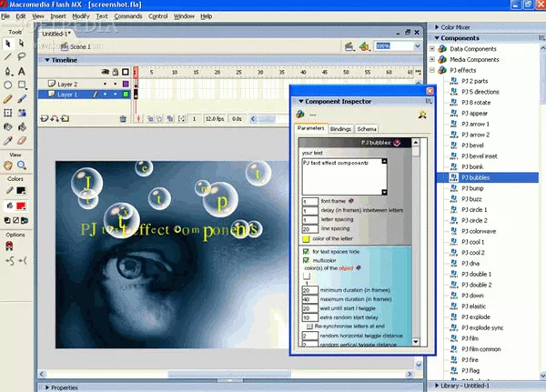Select the Hand tool
Image resolution: width=546 pixels, height=392 pixels.
tap(8, 166)
